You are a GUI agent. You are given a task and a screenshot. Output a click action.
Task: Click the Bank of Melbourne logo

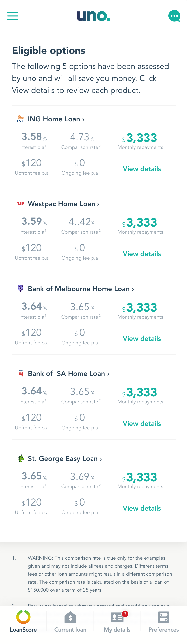click(x=21, y=288)
